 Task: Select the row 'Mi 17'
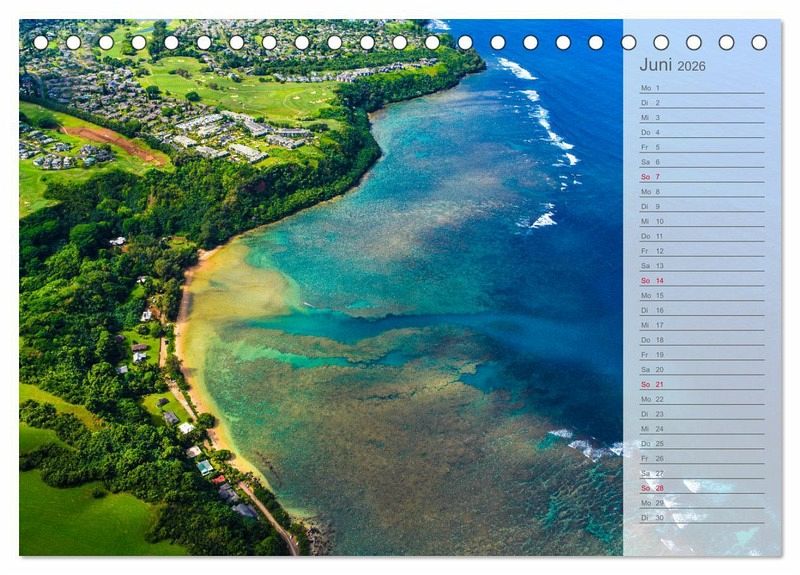702,325
